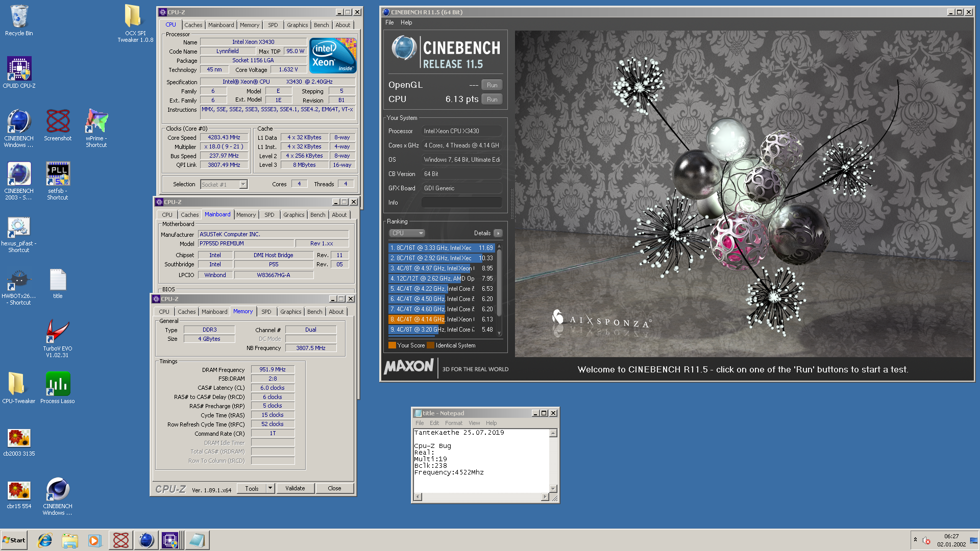Click the Intel Xeon inside logo in CPU-Z
This screenshot has width=980, height=551.
point(333,56)
